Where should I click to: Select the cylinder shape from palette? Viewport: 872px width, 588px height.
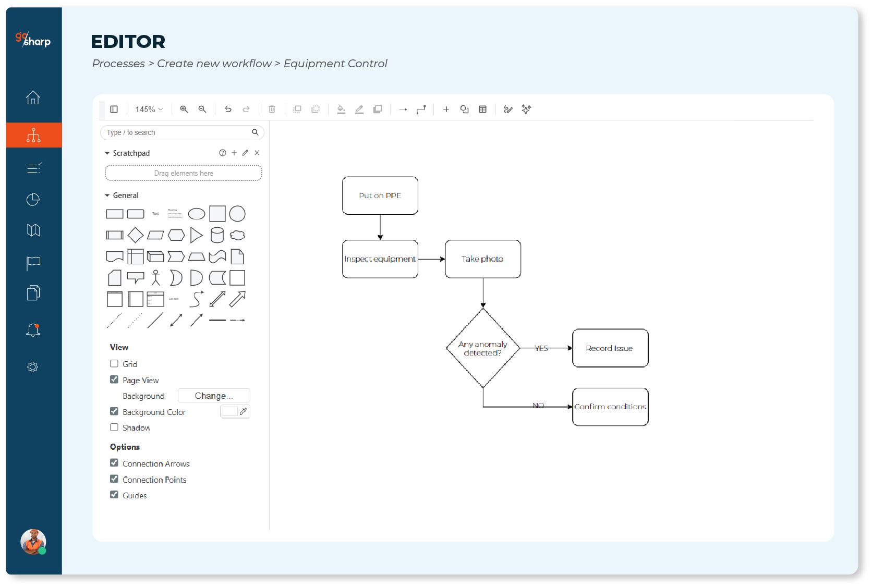tap(217, 235)
